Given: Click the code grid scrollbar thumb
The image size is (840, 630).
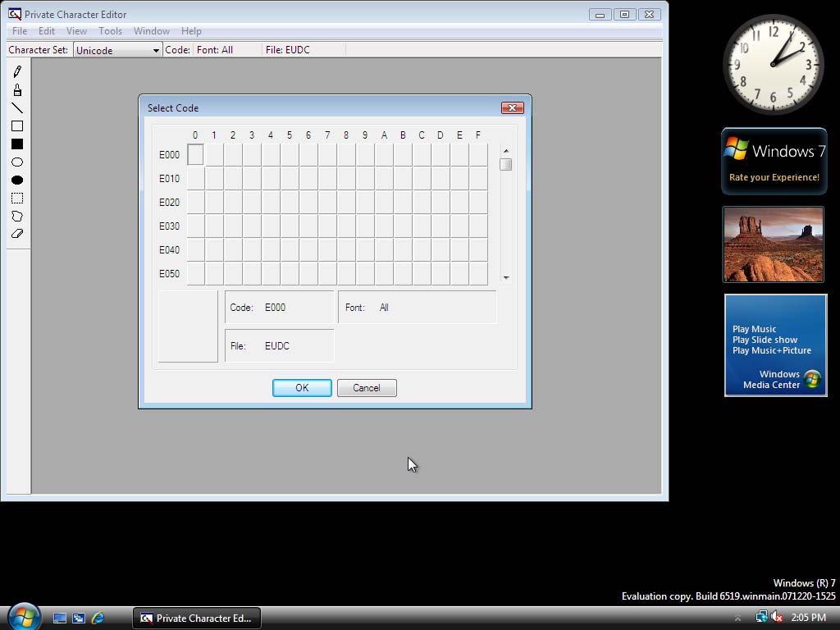Looking at the screenshot, I should tap(505, 164).
